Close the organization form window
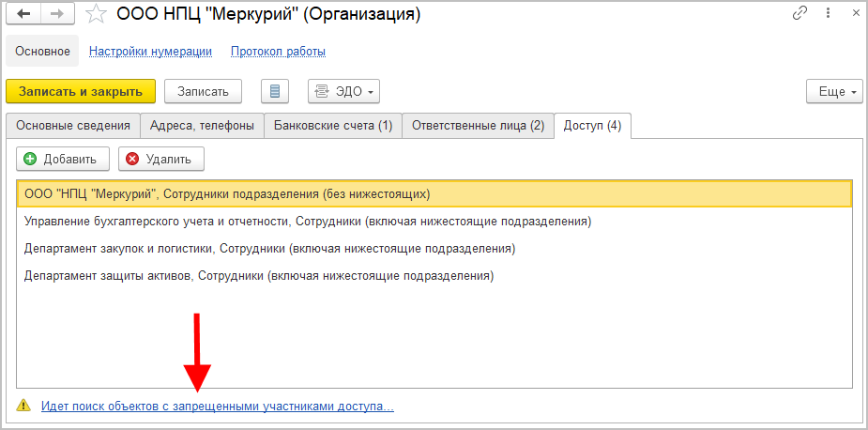Viewport: 868px width, 430px height. pos(853,14)
